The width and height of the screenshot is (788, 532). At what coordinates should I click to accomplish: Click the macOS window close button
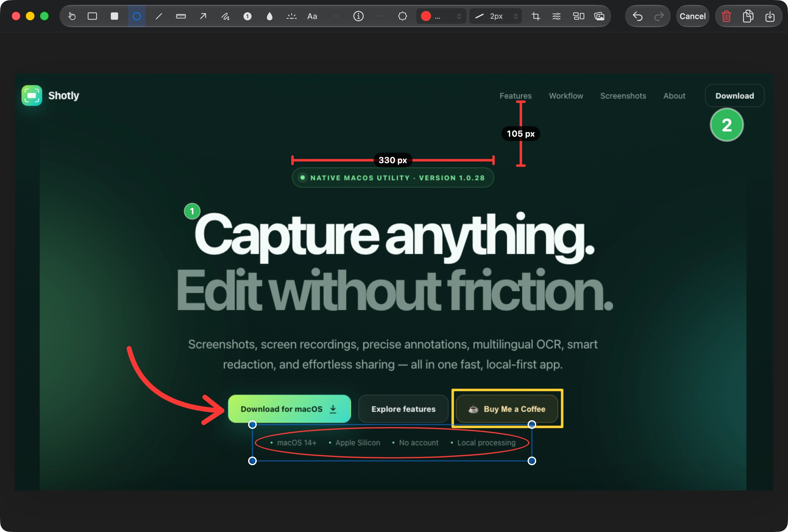(x=16, y=16)
